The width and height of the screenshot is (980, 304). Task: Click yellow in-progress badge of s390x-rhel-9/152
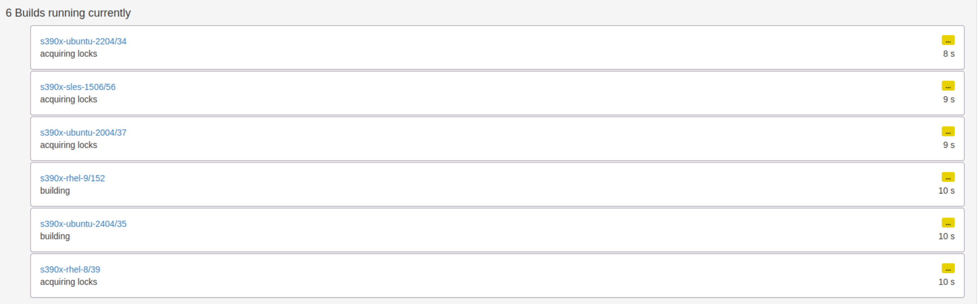(x=948, y=177)
